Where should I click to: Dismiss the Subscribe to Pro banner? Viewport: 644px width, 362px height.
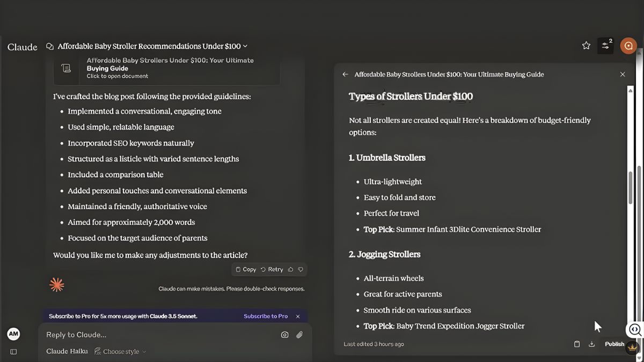(x=298, y=316)
